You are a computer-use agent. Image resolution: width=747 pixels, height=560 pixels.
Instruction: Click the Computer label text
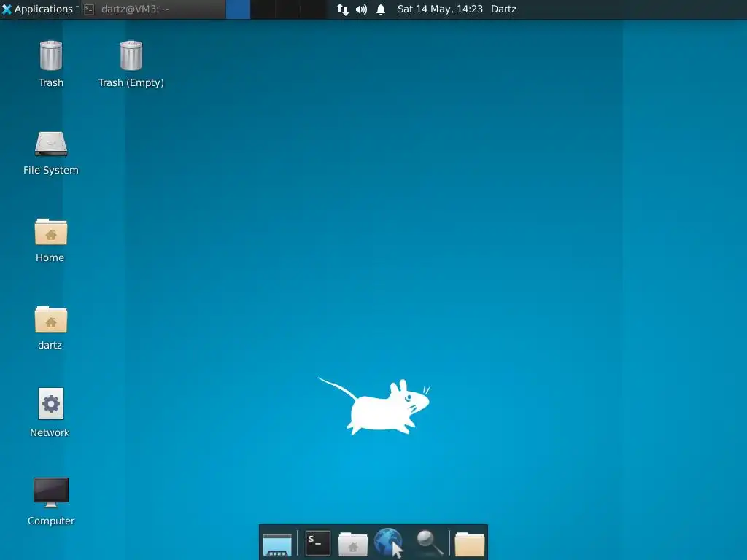(x=51, y=521)
